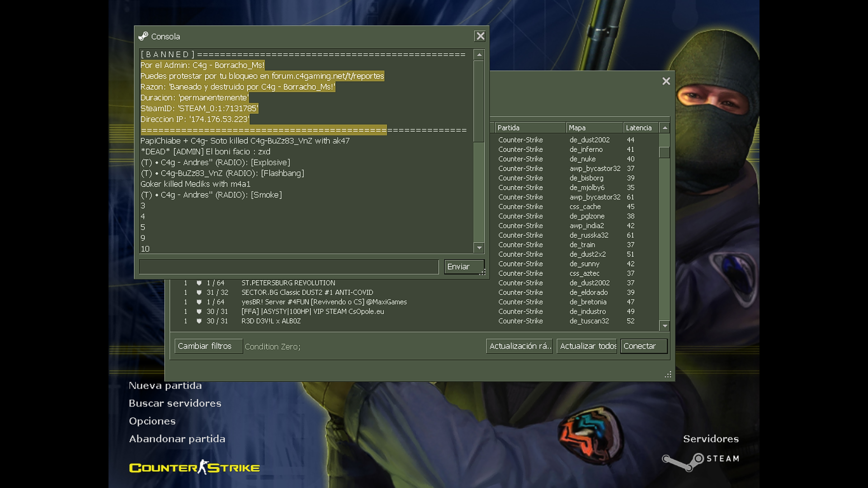Select the css_aztec map row
The width and height of the screenshot is (868, 488).
click(x=575, y=273)
